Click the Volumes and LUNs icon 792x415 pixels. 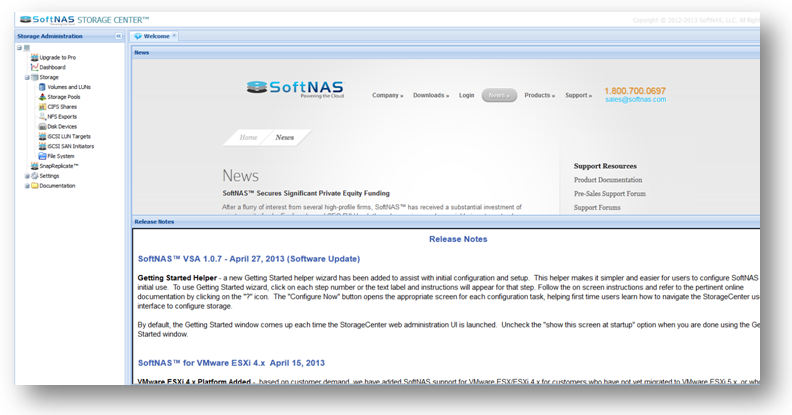coord(42,87)
